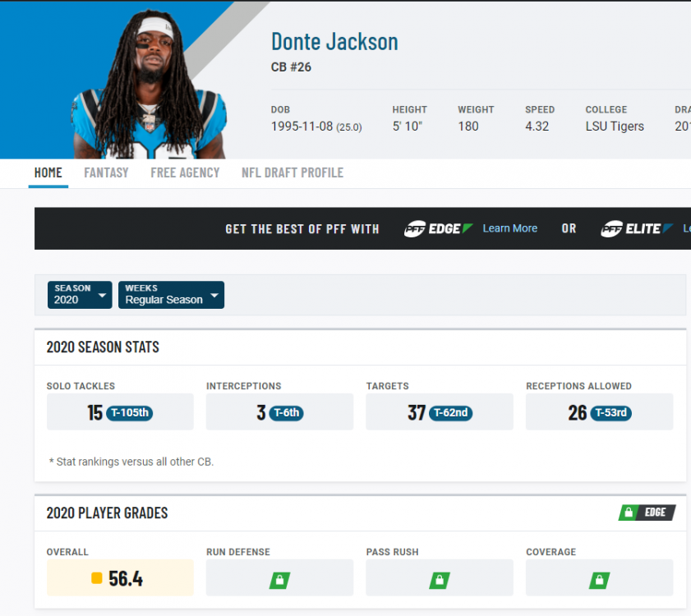The height and width of the screenshot is (616, 691).
Task: Click the weight value 180
Action: pos(468,126)
